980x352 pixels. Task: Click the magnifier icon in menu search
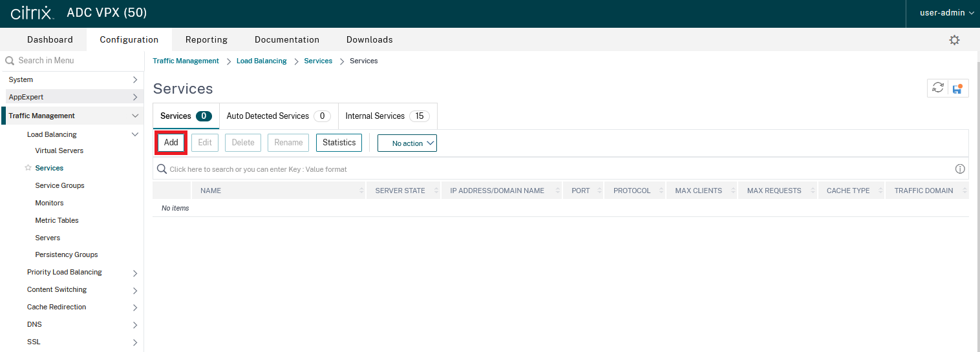(x=10, y=61)
